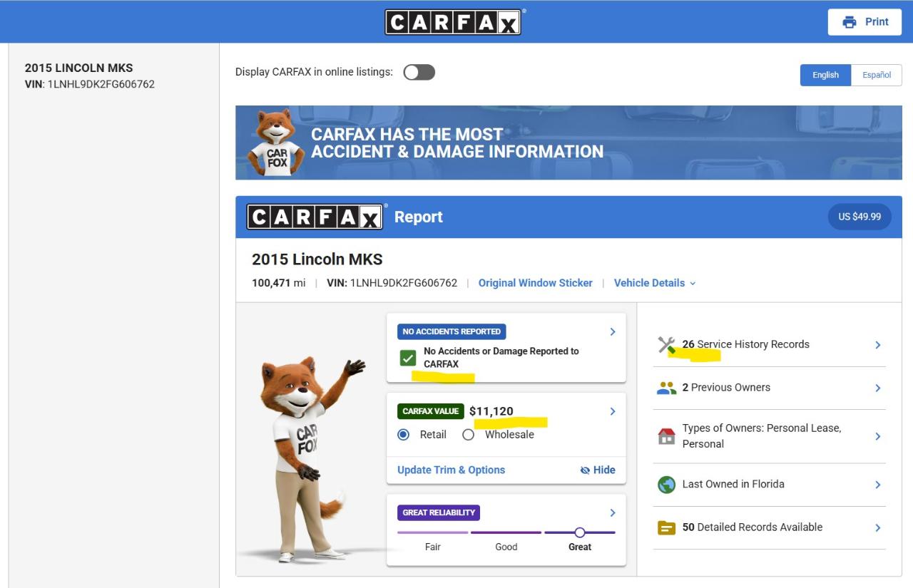Click the Previous Owners people icon

click(x=666, y=388)
